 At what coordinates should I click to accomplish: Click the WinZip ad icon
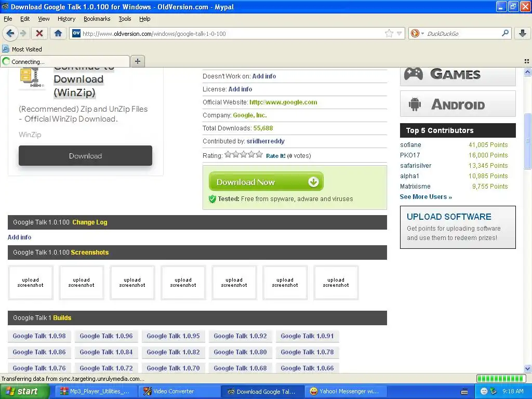click(x=31, y=78)
